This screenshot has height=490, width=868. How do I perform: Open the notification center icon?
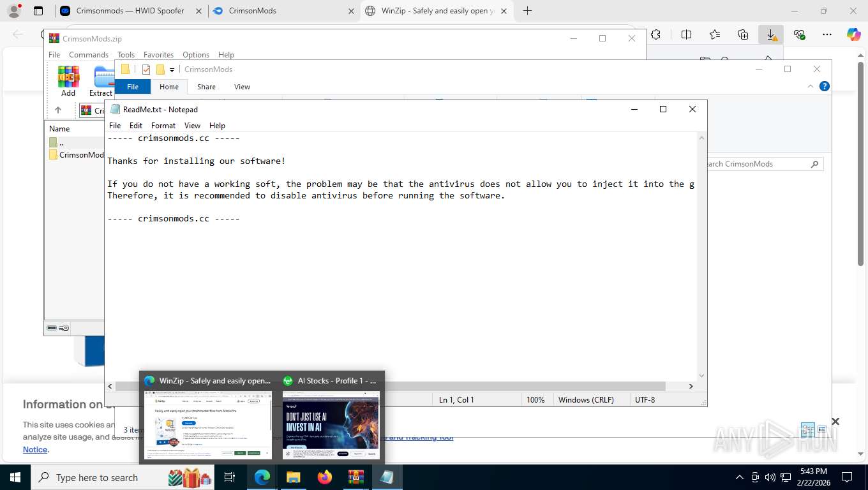(847, 477)
